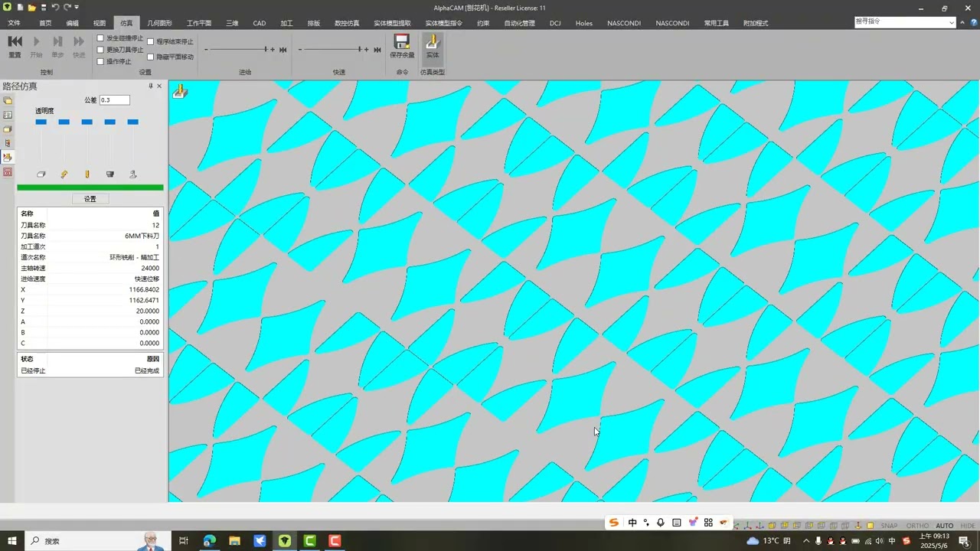Click the Windows Start button
The width and height of the screenshot is (980, 551).
(11, 541)
